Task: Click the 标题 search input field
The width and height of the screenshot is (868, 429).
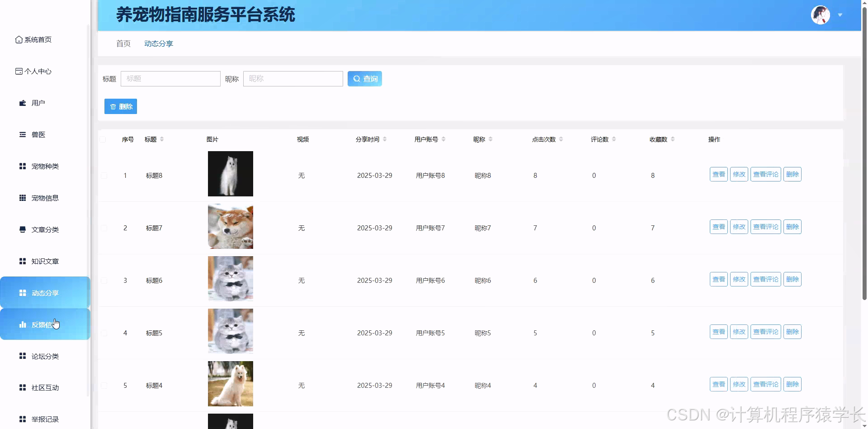Action: coord(170,78)
